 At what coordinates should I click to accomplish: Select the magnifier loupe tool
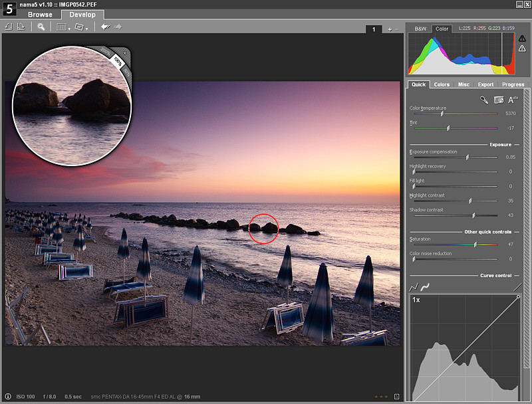(41, 27)
